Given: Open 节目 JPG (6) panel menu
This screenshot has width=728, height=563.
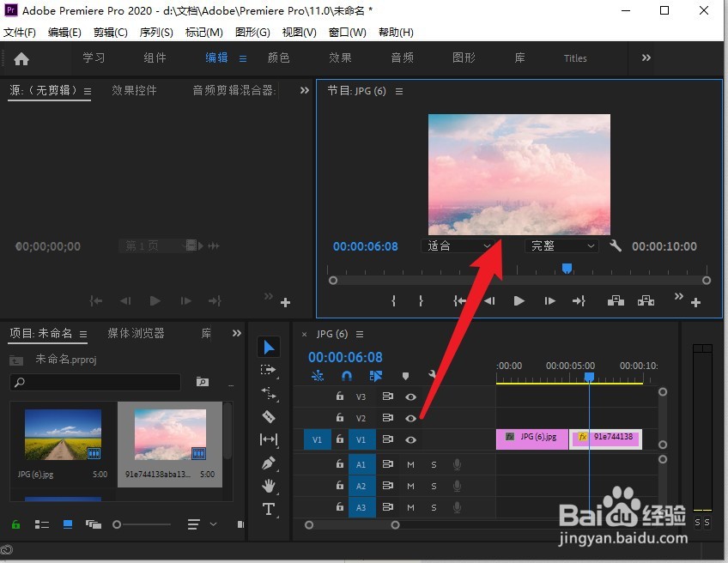Looking at the screenshot, I should [399, 92].
